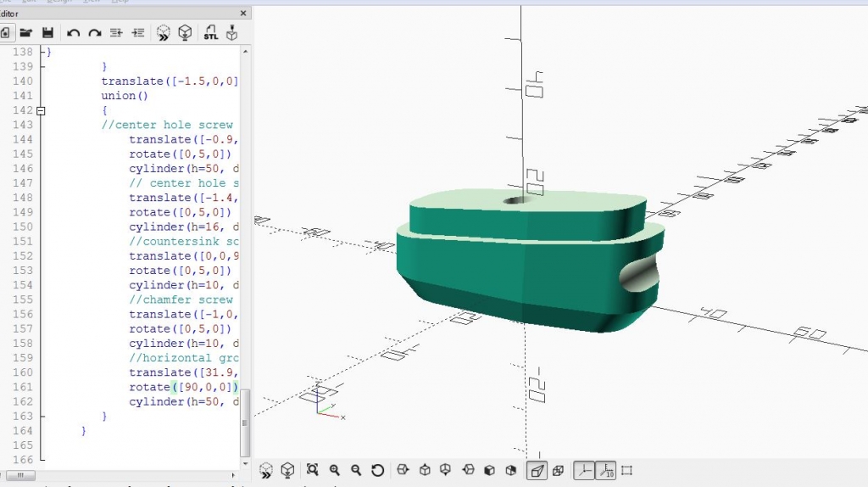Export the design as STL
The image size is (868, 487).
pyautogui.click(x=210, y=33)
